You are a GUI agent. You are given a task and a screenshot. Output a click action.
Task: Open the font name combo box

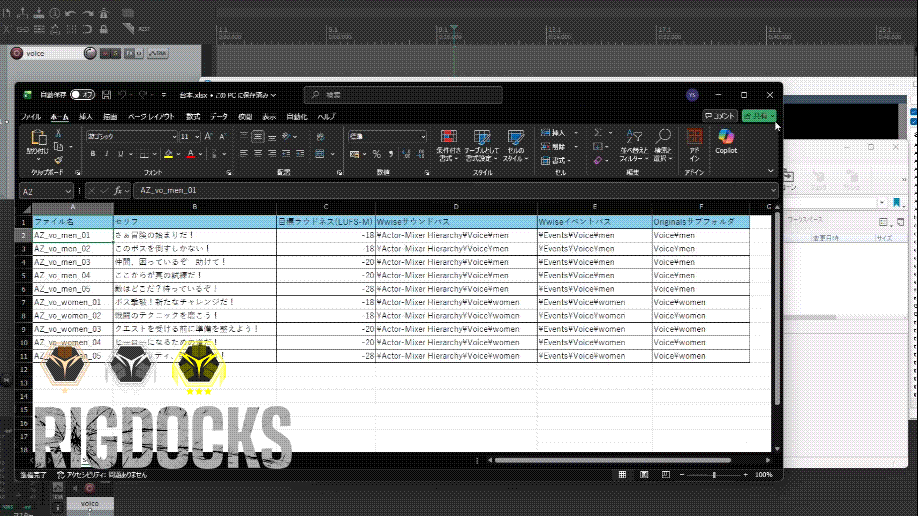coord(132,136)
